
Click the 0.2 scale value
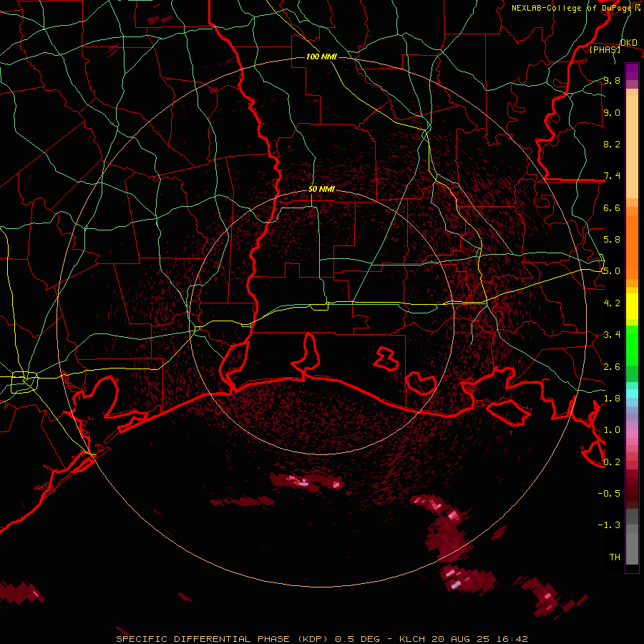(x=612, y=462)
